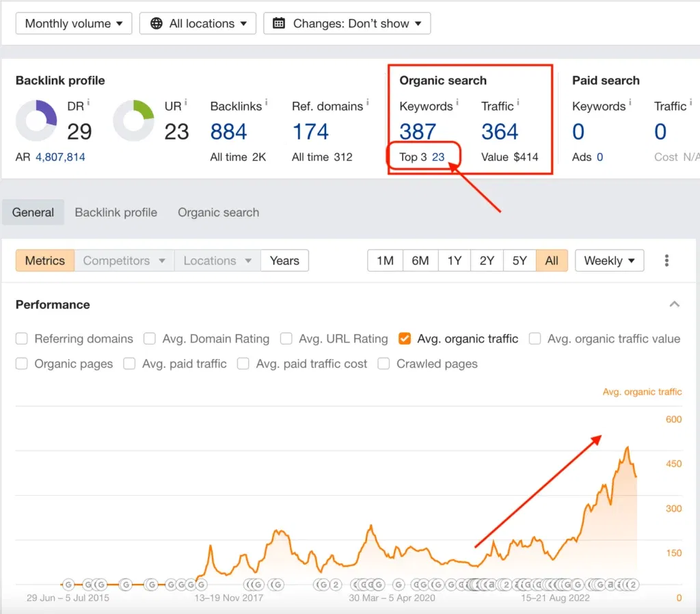The image size is (700, 614).
Task: Select the Years chart mode
Action: coord(285,261)
